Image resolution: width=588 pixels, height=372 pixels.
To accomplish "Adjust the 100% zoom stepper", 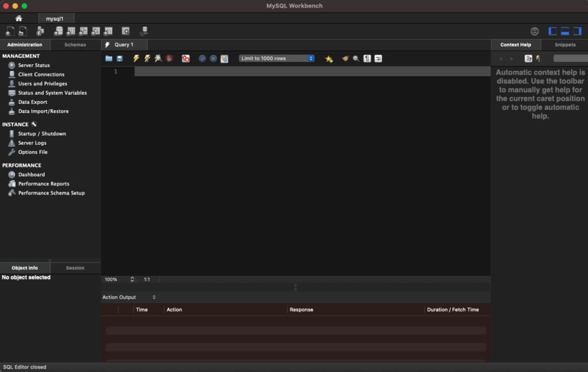I will [131, 280].
